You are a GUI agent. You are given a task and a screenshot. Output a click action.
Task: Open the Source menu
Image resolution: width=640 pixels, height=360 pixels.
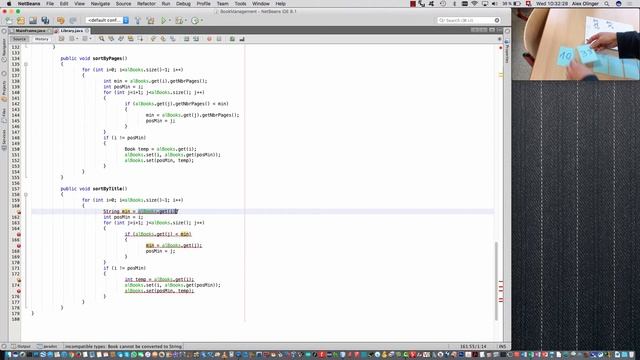[123, 4]
